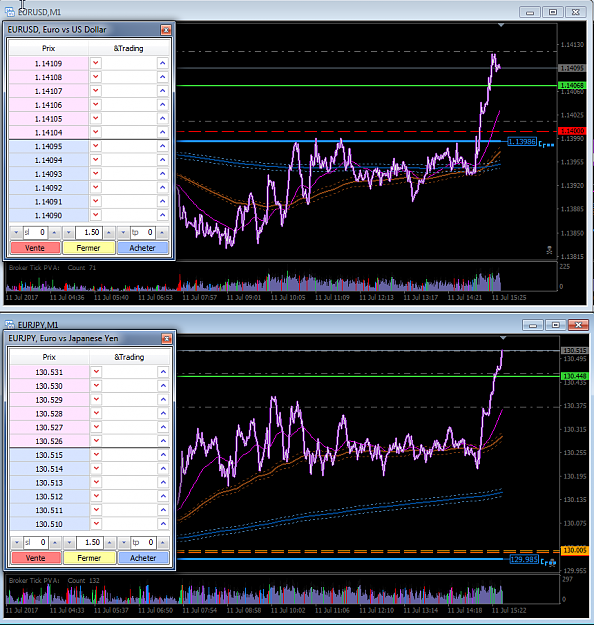Increase 1.50 volume in EURJPY panel
The image size is (594, 625).
109,542
